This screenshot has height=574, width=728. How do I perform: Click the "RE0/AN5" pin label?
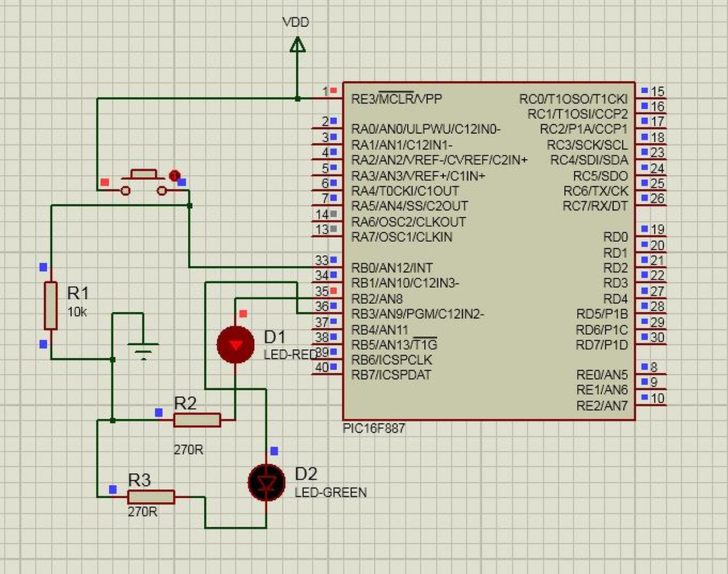(602, 375)
